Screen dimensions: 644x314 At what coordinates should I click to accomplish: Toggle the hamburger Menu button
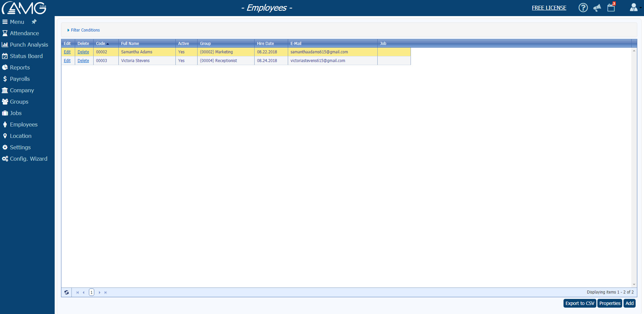click(x=13, y=22)
